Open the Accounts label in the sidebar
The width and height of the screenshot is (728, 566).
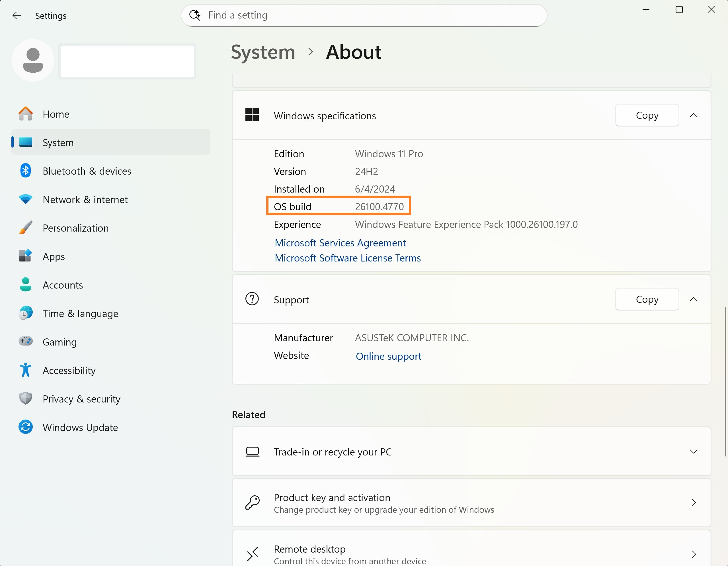click(x=63, y=285)
